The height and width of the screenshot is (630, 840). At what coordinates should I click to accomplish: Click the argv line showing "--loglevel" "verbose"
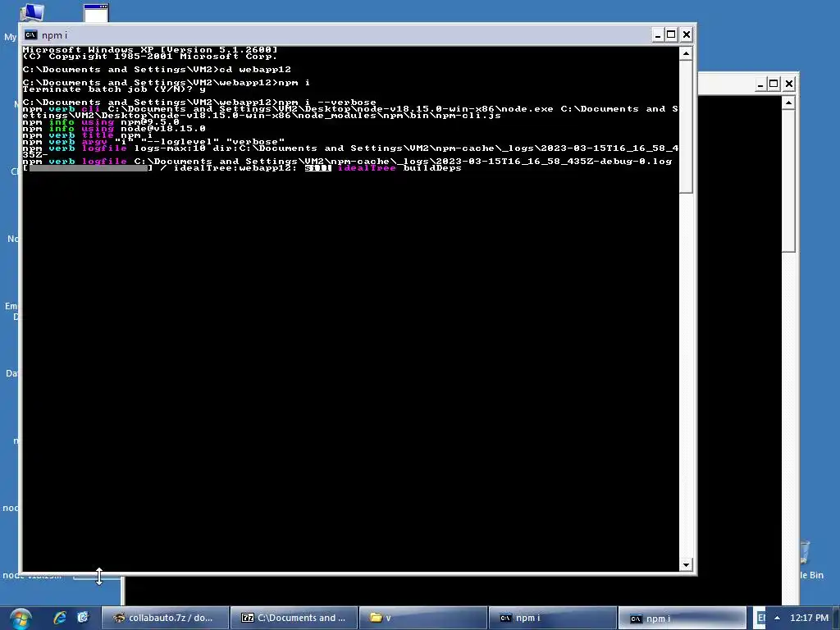(153, 142)
